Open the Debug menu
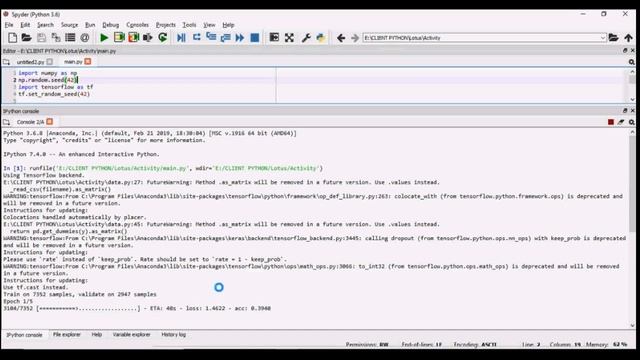Screen dimensions: 640x360 (x=110, y=25)
